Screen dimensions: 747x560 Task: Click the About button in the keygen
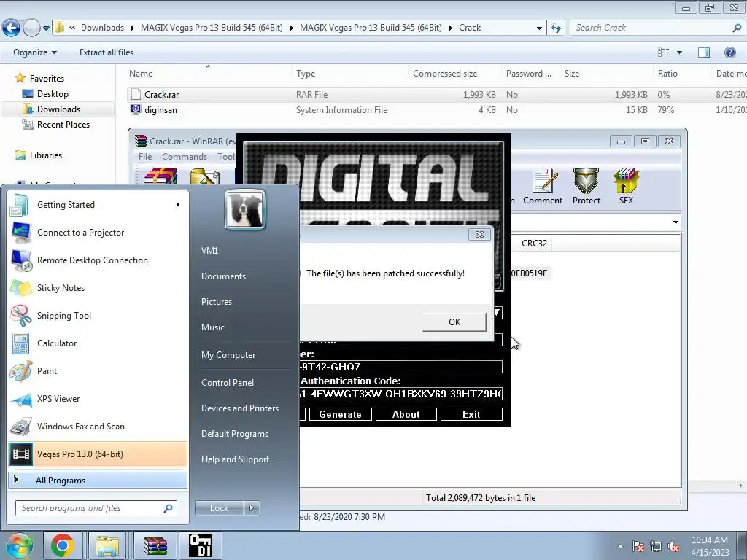[x=406, y=414]
